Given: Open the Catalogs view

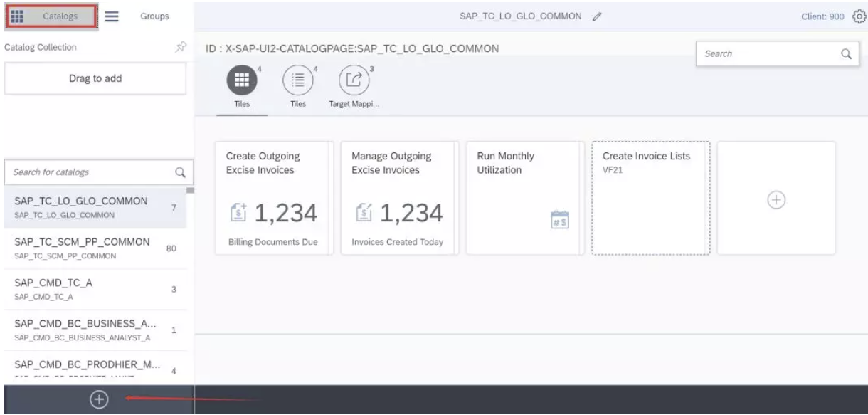Looking at the screenshot, I should [51, 16].
